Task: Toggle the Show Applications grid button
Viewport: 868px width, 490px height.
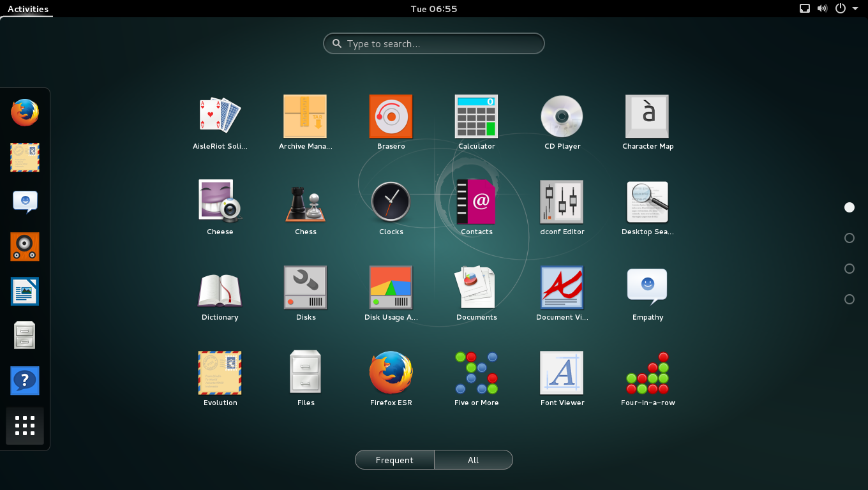Action: [x=25, y=426]
